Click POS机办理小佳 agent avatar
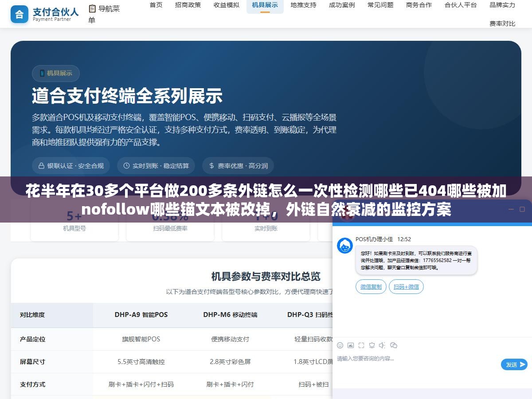Image resolution: width=532 pixels, height=399 pixels. click(x=345, y=246)
